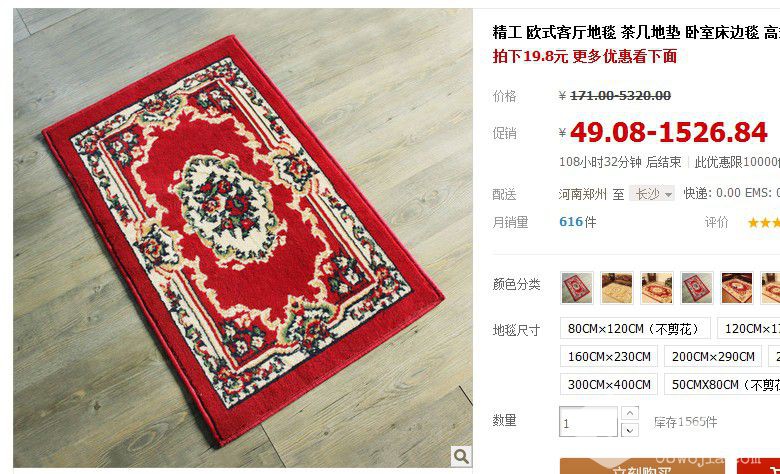Select size 80CM×120CM（不剪花）
780x474 pixels.
[635, 328]
